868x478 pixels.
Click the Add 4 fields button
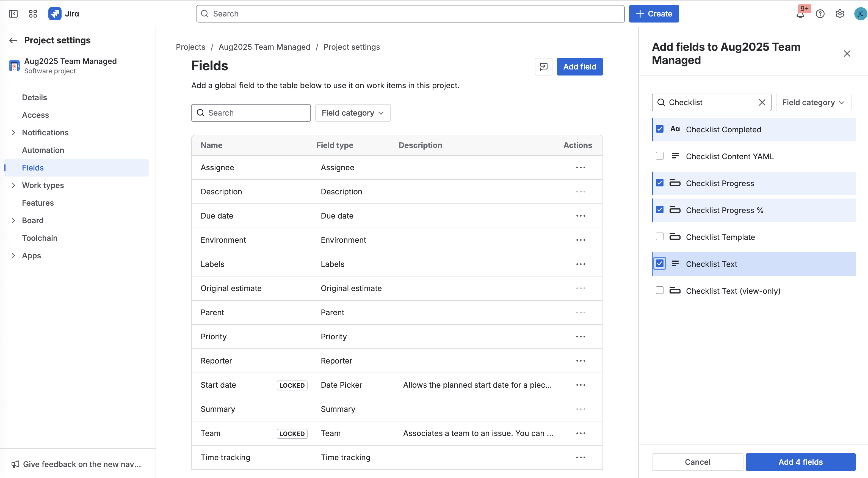800,462
